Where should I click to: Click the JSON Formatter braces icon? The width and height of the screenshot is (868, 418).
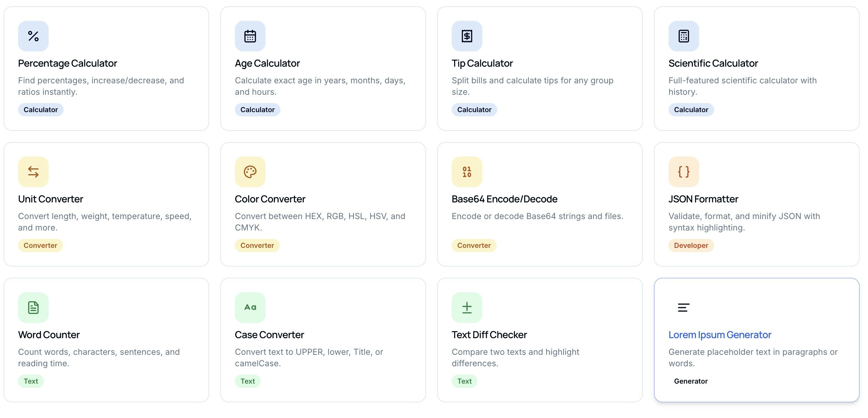[683, 171]
